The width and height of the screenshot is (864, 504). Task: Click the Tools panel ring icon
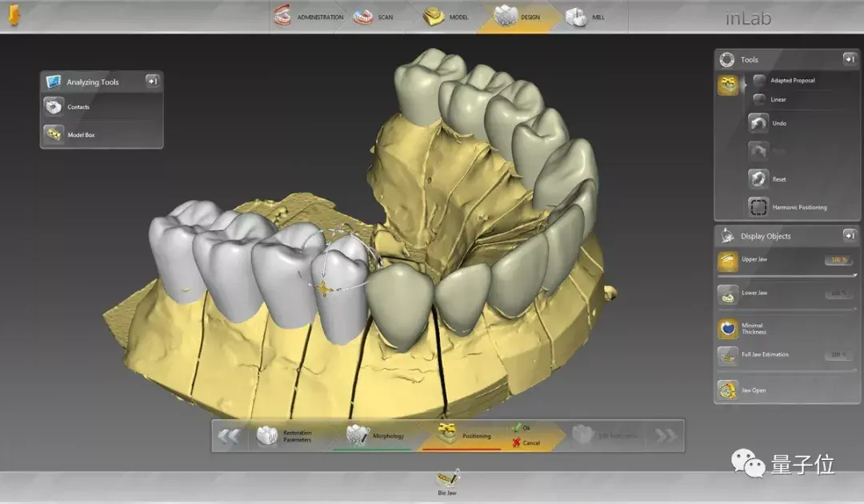tap(726, 59)
